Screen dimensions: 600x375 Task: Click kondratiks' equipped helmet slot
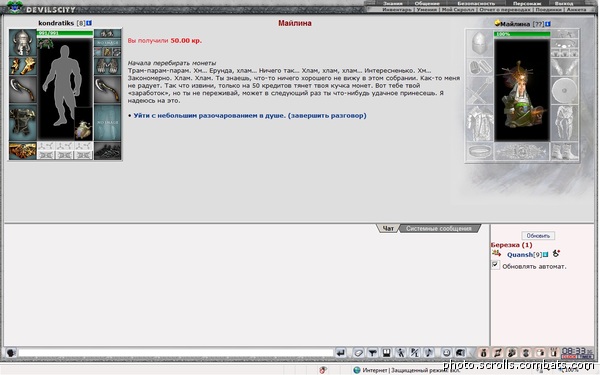pos(23,42)
